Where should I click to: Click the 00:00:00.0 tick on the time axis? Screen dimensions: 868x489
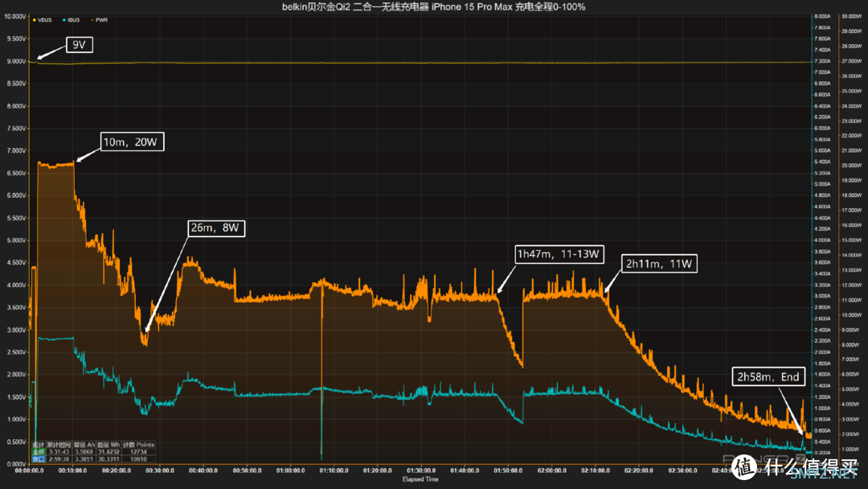pyautogui.click(x=30, y=471)
